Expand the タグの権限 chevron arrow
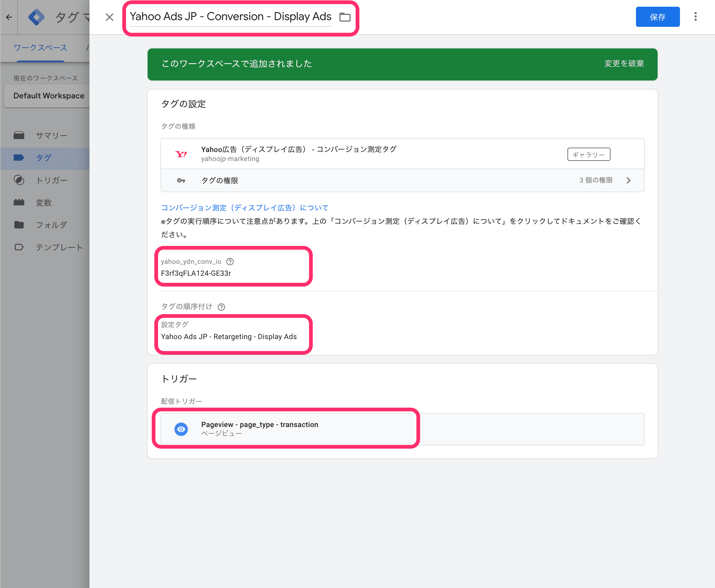 [629, 180]
